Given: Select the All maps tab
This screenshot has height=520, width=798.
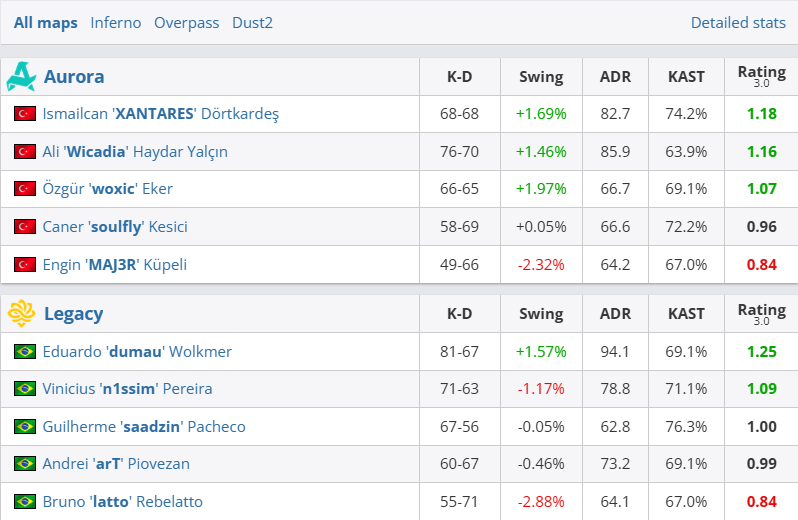Looking at the screenshot, I should [45, 22].
